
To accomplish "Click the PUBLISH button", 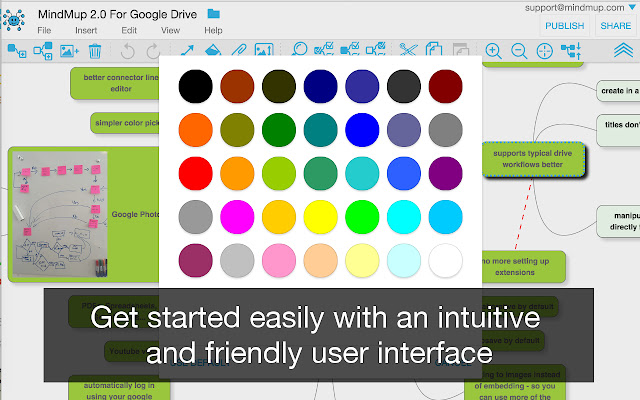I will pyautogui.click(x=565, y=26).
